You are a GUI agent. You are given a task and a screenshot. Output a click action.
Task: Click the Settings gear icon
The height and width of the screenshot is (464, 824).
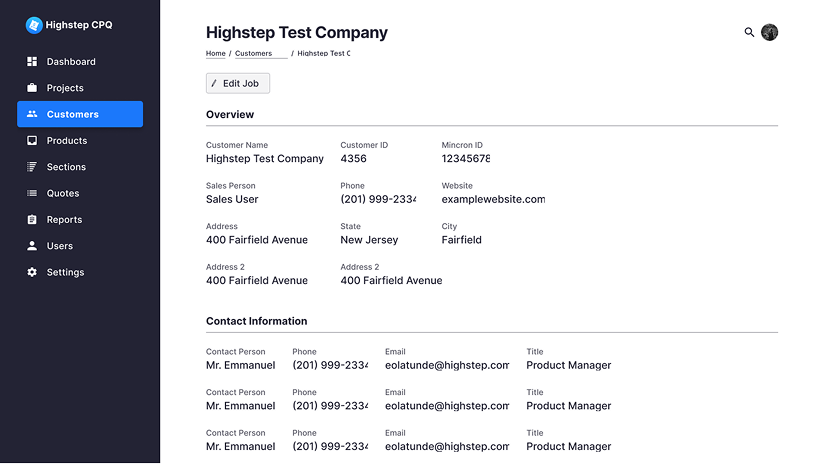coord(32,272)
